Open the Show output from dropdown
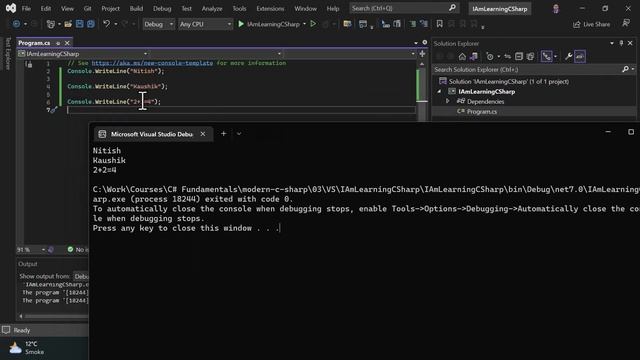640x360 pixels. click(81, 276)
